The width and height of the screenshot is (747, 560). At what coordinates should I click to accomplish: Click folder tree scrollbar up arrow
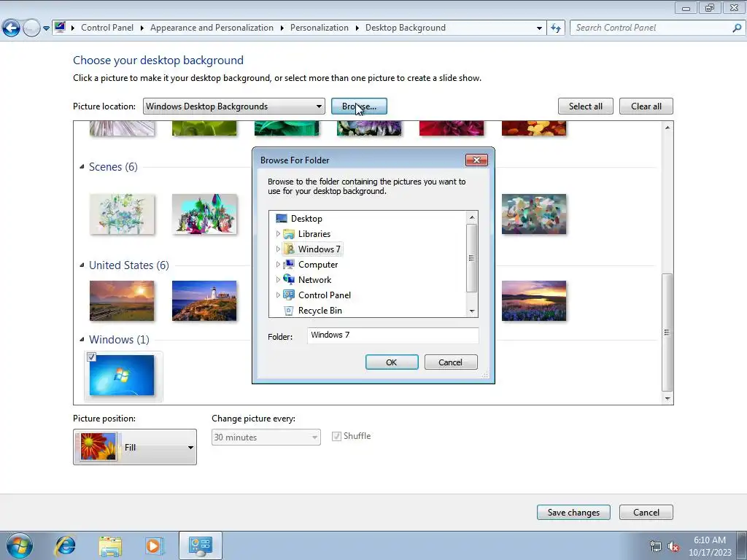(x=472, y=217)
